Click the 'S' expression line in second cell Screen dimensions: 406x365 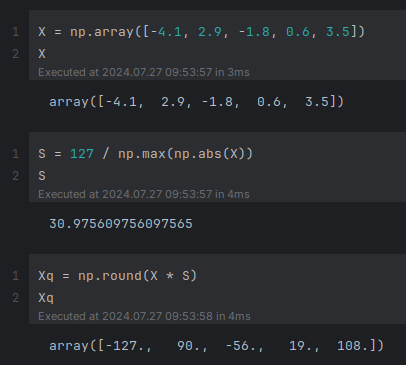pos(42,176)
